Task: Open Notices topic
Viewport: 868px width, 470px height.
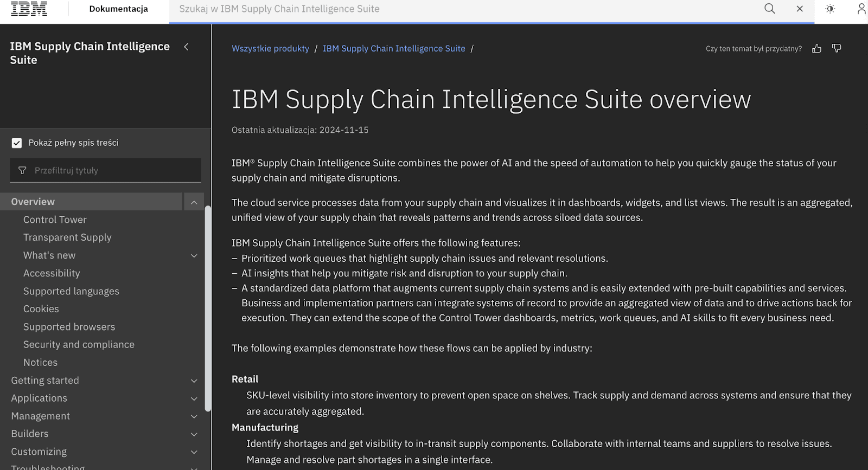Action: pos(40,363)
